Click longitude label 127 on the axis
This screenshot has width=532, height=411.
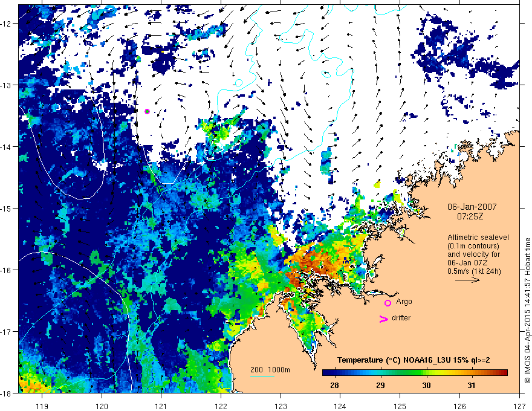click(x=519, y=406)
